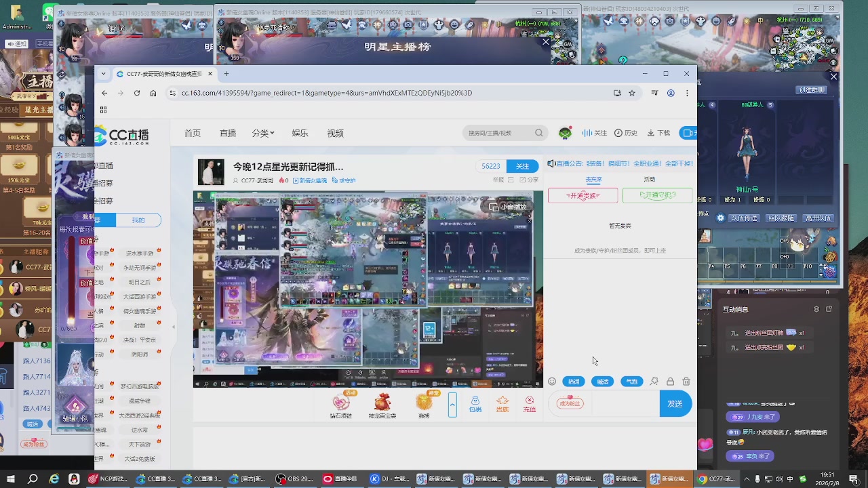Bookmark the page with star icon
The image size is (868, 488).
(632, 93)
